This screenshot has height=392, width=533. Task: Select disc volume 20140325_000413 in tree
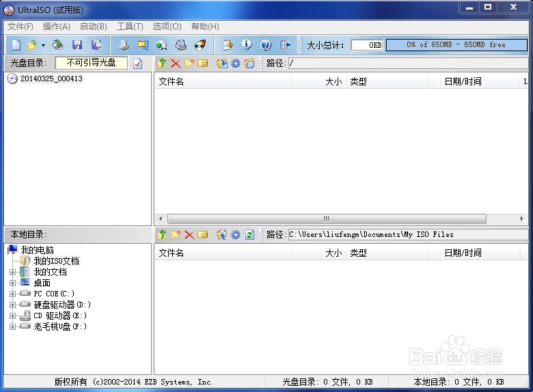pos(51,79)
